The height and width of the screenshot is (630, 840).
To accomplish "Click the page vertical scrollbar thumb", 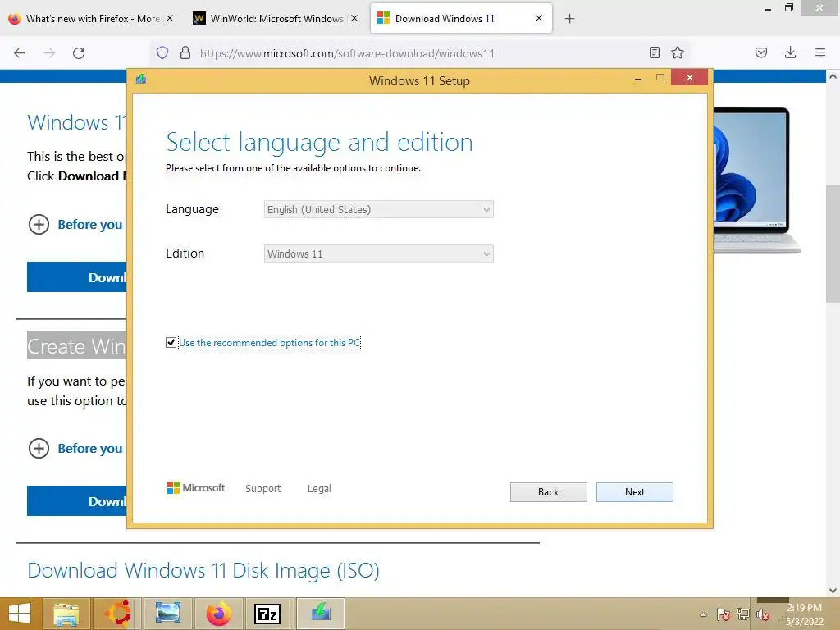I will coord(833,244).
